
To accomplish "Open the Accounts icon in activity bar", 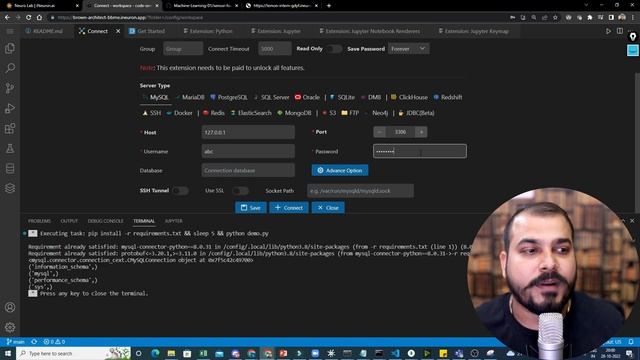I will click(x=10, y=307).
